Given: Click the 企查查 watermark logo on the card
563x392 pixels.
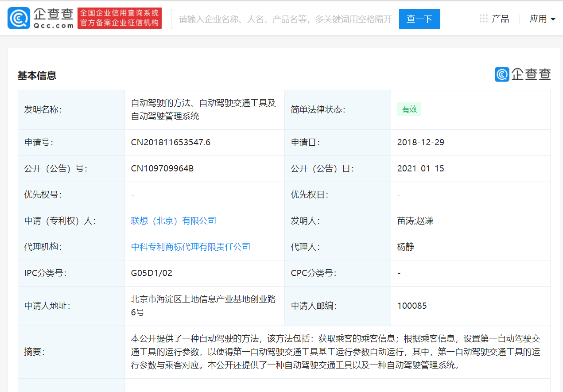Looking at the screenshot, I should click(x=523, y=74).
